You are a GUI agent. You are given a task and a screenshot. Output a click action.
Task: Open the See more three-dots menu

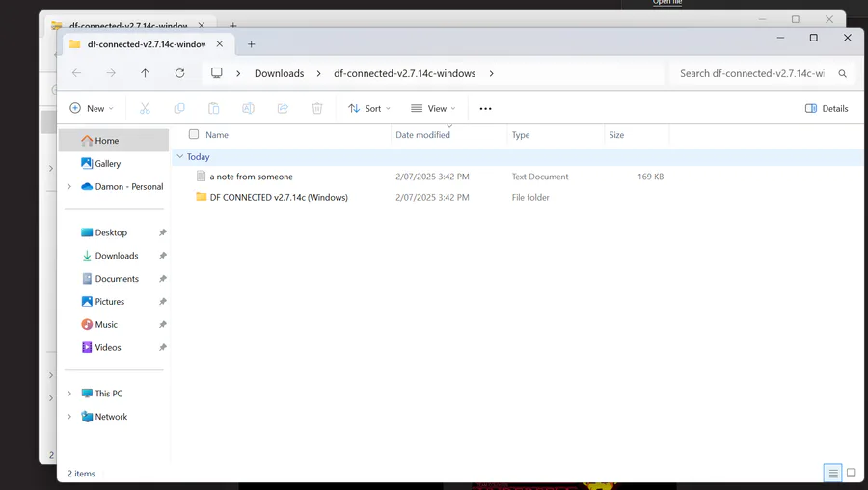click(485, 109)
